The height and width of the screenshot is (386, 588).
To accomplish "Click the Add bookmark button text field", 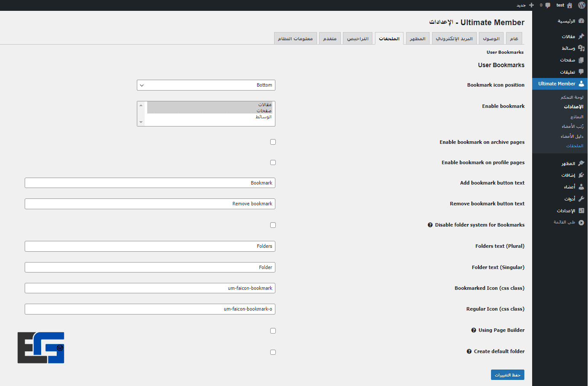I will pyautogui.click(x=150, y=183).
